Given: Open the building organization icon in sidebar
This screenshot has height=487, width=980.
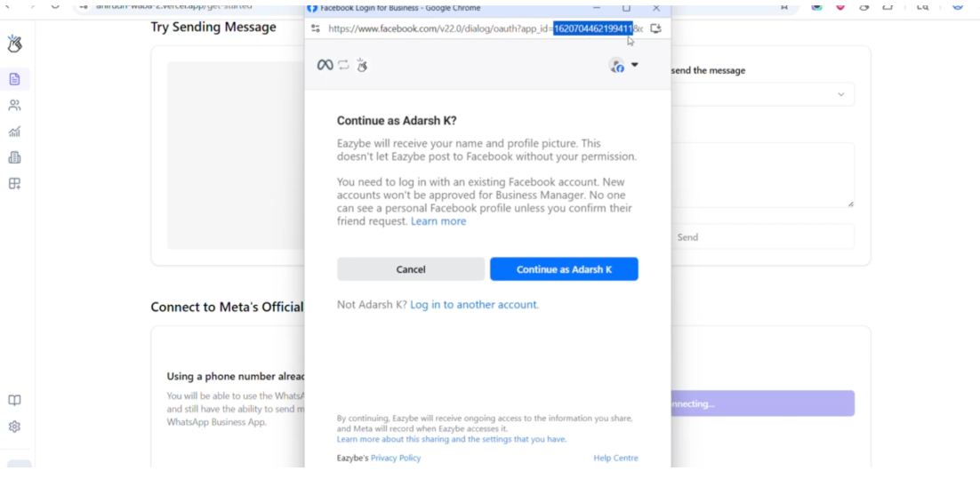Looking at the screenshot, I should point(14,158).
